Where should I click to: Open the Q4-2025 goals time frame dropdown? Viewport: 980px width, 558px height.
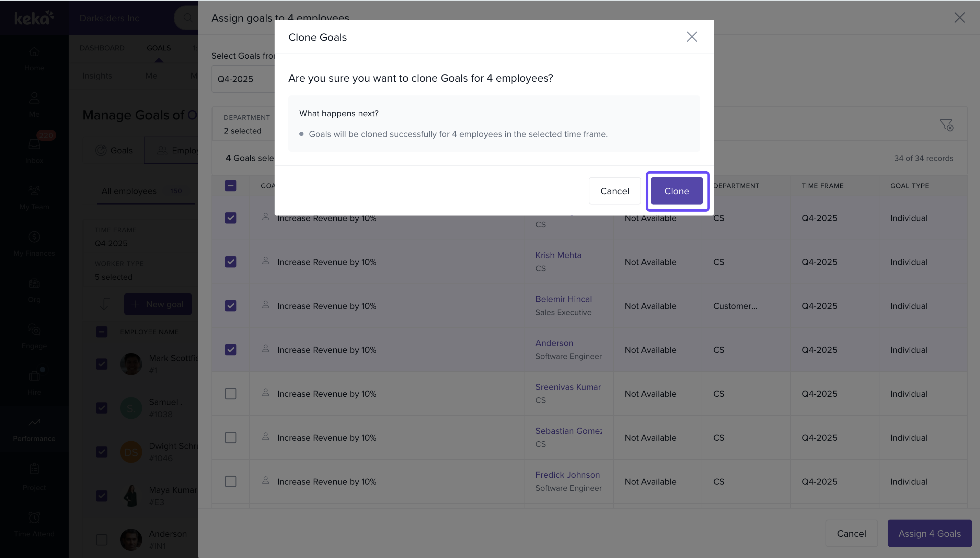pyautogui.click(x=243, y=79)
